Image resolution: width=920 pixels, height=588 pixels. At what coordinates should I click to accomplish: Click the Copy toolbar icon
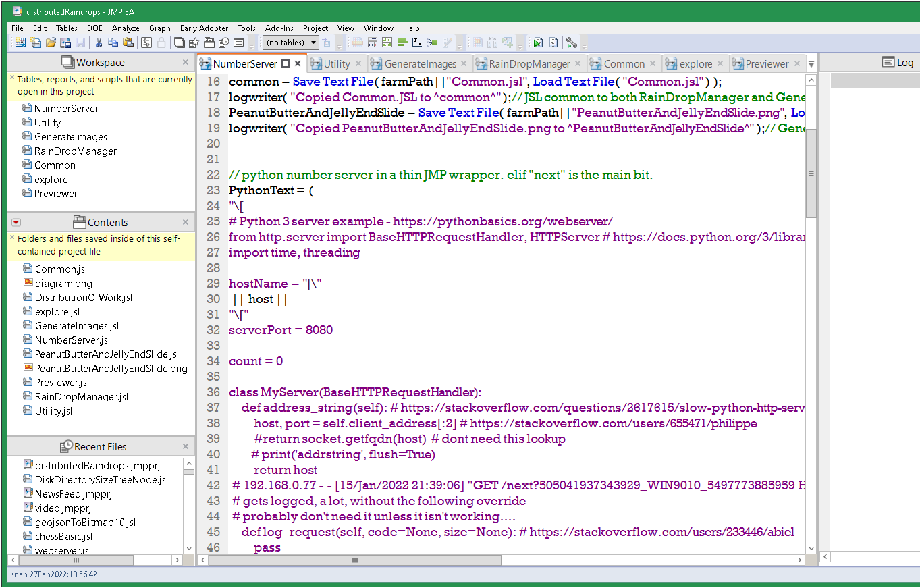pos(114,42)
